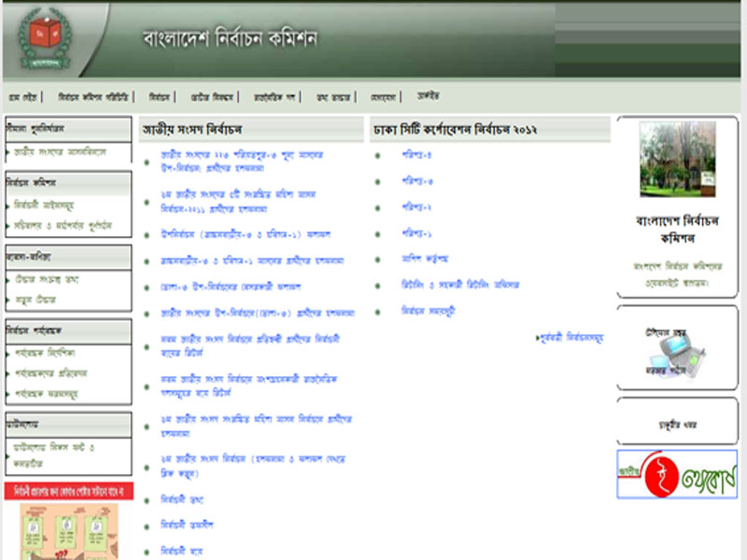This screenshot has height=560, width=747.
Task: Open পূর্ববর্তী নির্বাচনসমূহ link
Action: (x=571, y=338)
